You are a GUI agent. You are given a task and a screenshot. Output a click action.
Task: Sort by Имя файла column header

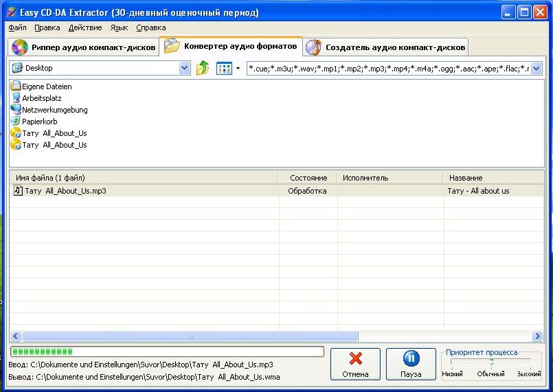tap(144, 178)
